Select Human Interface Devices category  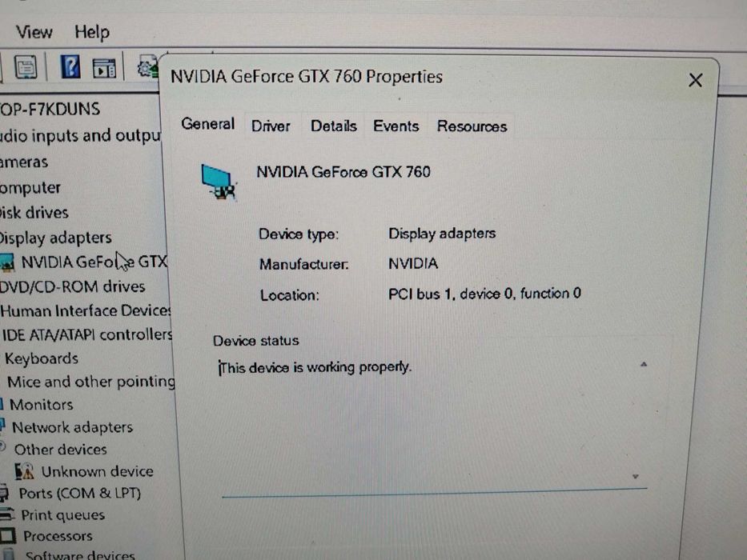[x=86, y=311]
